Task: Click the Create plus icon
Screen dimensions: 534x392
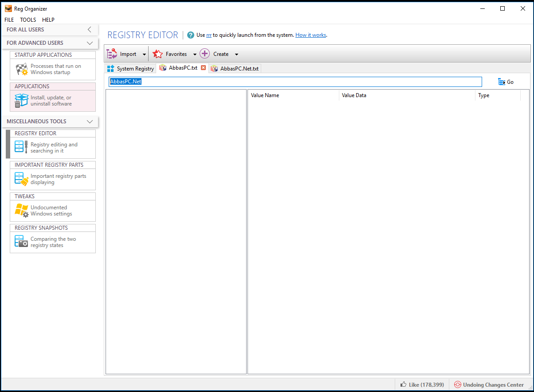Action: tap(204, 54)
